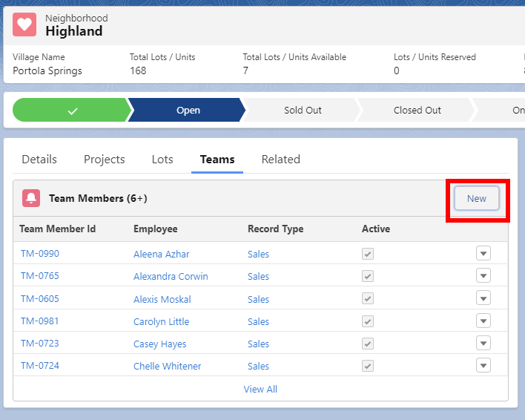This screenshot has height=420, width=525.
Task: Click the completed green checkmark stage
Action: [x=71, y=111]
